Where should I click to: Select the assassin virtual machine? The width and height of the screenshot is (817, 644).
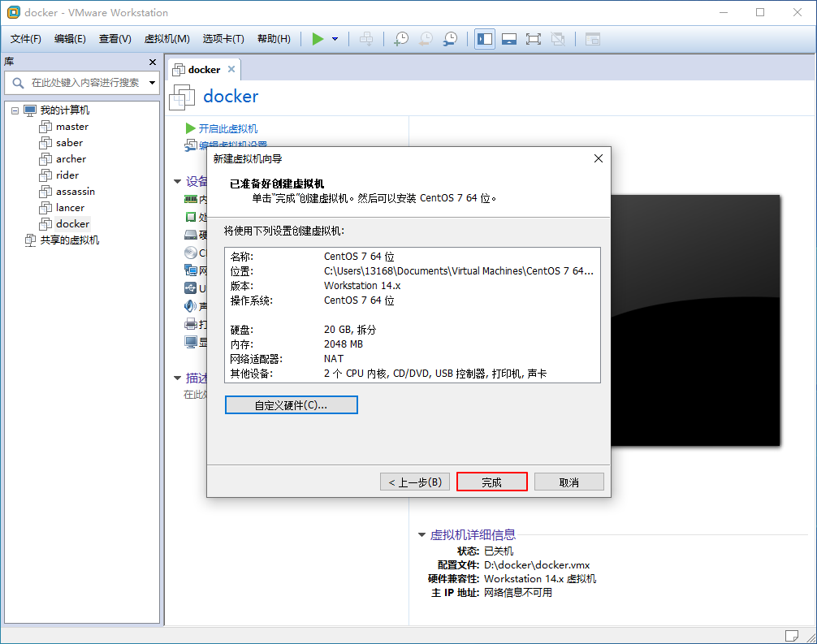tap(75, 191)
